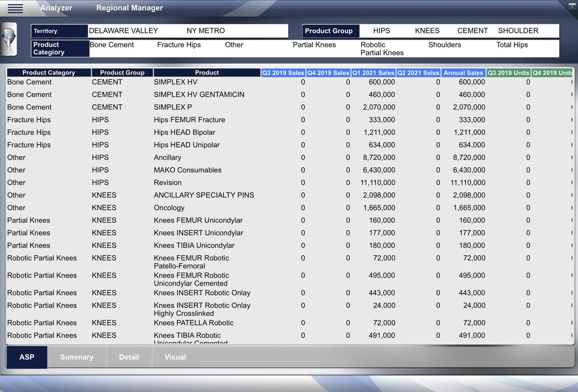Click the funnel filter icon
Image resolution: width=578 pixels, height=392 pixels.
[9, 39]
